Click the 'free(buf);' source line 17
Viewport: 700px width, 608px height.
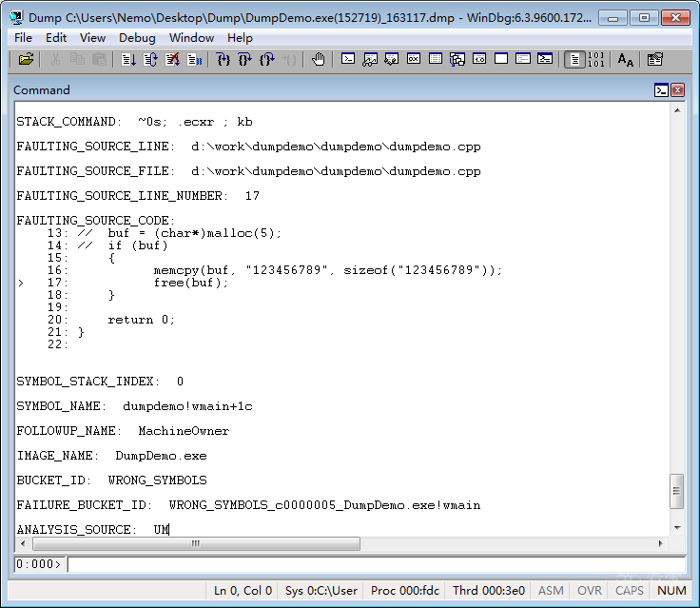(x=190, y=283)
